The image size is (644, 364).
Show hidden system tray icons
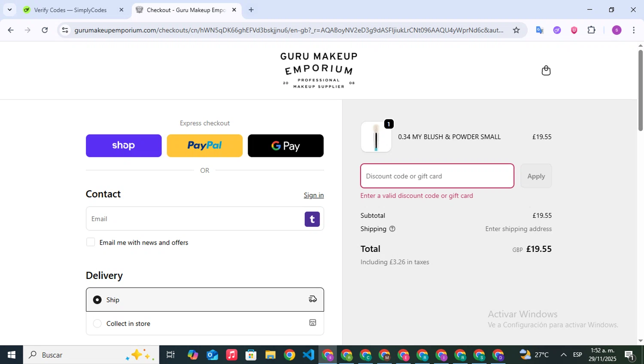click(x=564, y=355)
